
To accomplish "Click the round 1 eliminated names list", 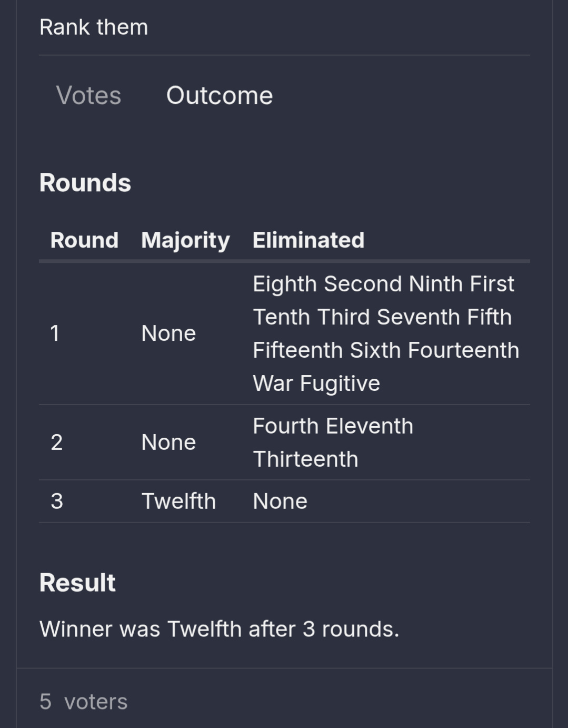I will click(x=386, y=333).
